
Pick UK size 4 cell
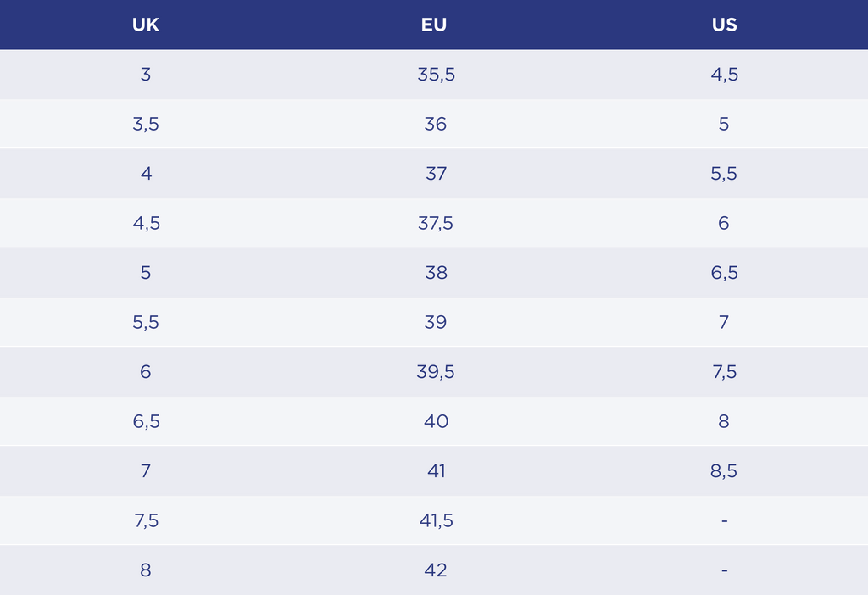tap(146, 174)
